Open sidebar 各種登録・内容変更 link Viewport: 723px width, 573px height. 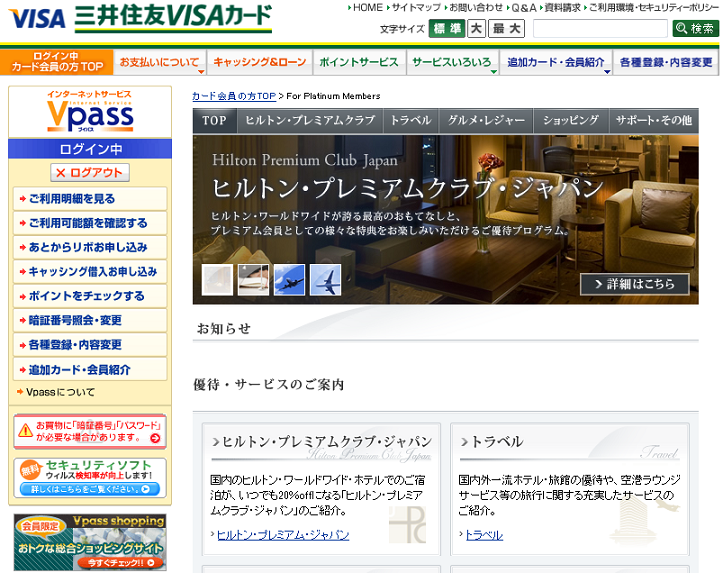pos(90,345)
